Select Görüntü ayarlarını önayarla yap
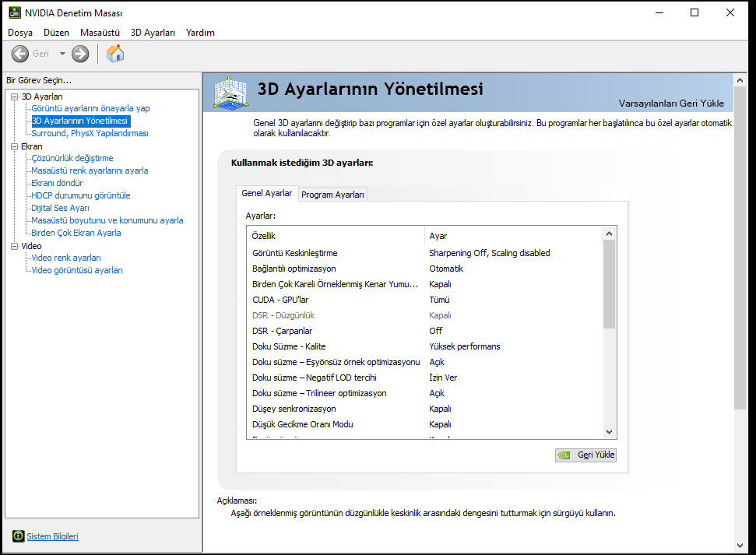This screenshot has height=555, width=756. [x=90, y=108]
